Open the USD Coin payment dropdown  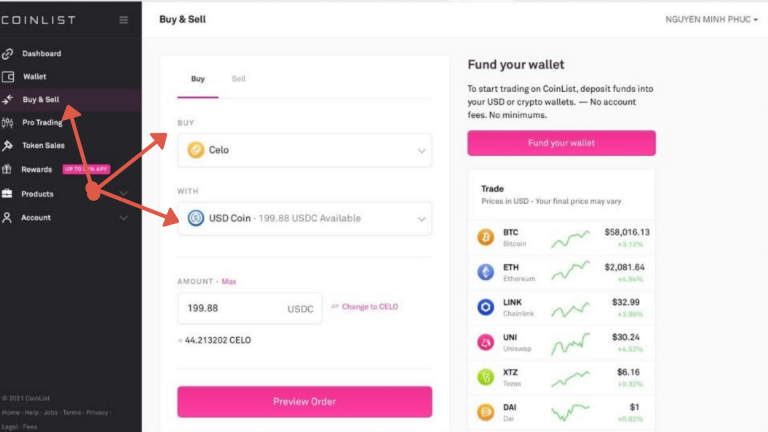point(304,218)
